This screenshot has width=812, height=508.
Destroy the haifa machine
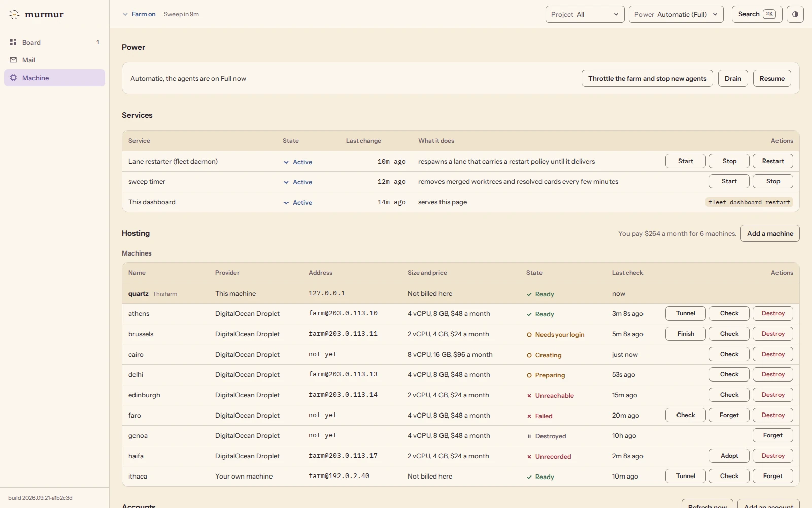773,456
